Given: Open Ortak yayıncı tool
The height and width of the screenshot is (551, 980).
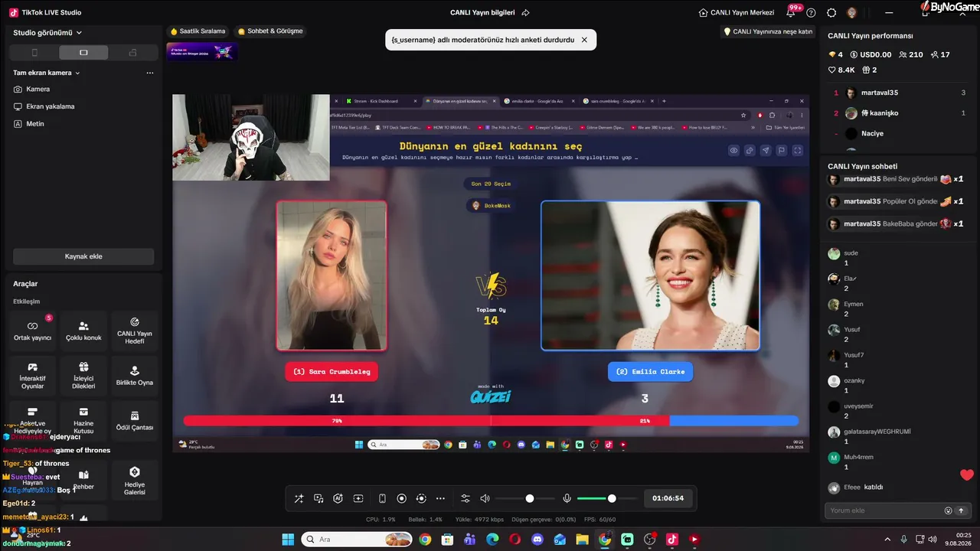Looking at the screenshot, I should coord(32,331).
